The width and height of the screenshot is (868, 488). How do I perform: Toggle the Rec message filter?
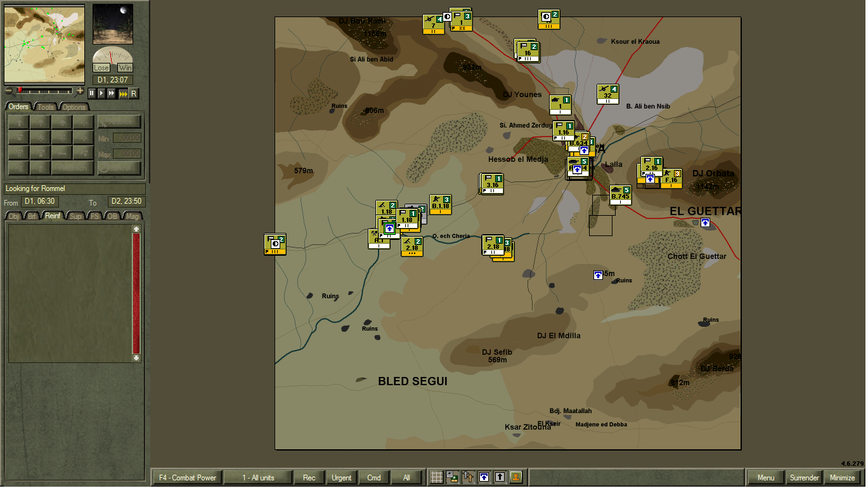[309, 477]
